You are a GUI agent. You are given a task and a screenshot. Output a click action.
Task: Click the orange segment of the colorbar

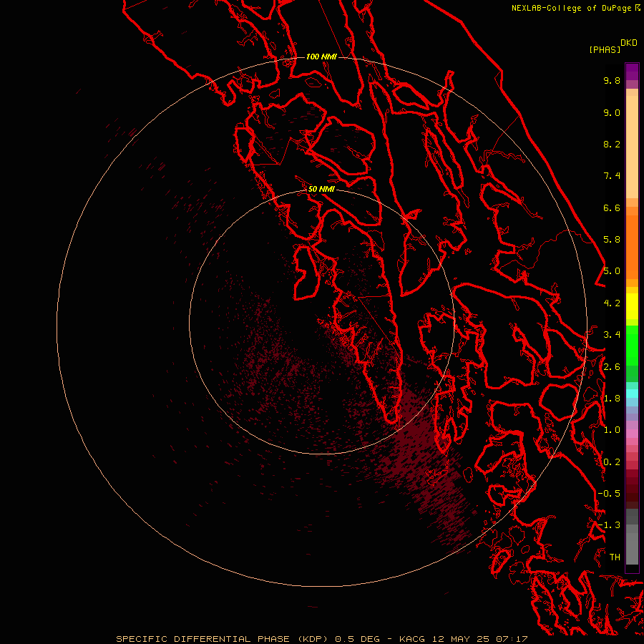tap(632, 247)
